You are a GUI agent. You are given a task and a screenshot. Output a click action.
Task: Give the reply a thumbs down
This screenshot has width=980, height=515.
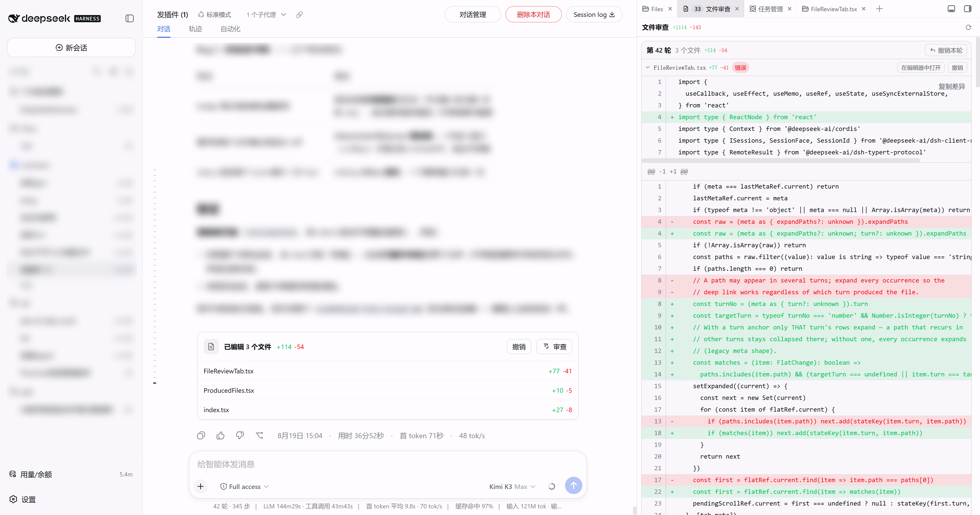pyautogui.click(x=240, y=436)
